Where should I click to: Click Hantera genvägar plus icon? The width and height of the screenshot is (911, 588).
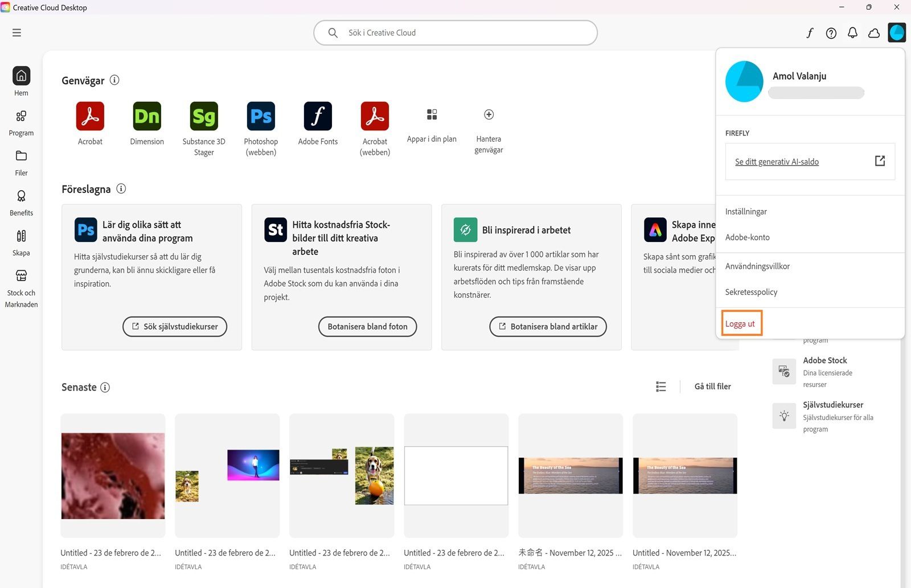point(489,114)
